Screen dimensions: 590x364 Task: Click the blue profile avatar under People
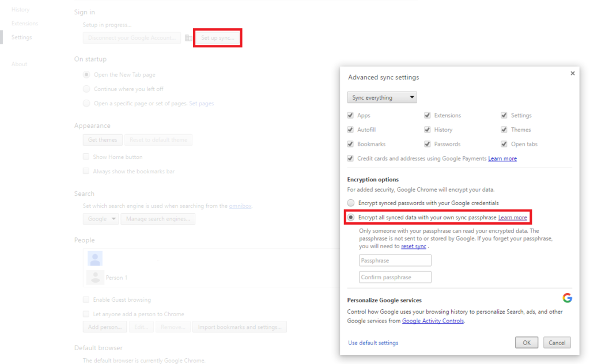(x=95, y=259)
